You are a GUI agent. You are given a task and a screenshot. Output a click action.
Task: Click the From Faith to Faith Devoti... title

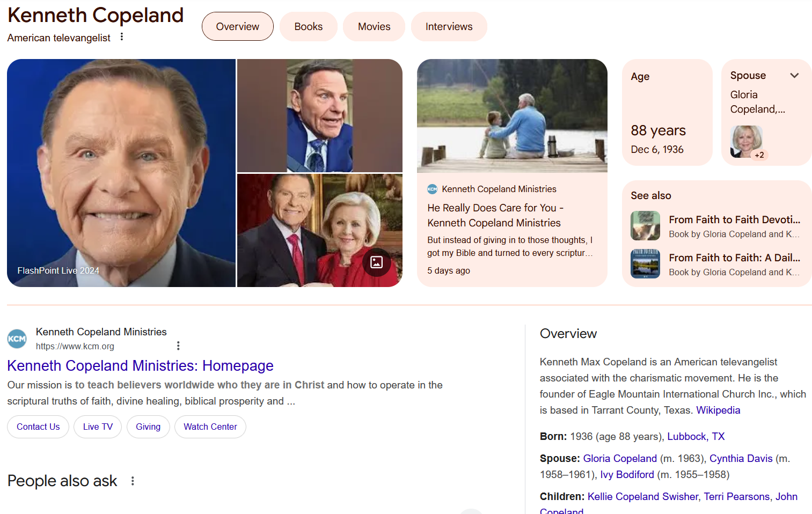pos(734,219)
